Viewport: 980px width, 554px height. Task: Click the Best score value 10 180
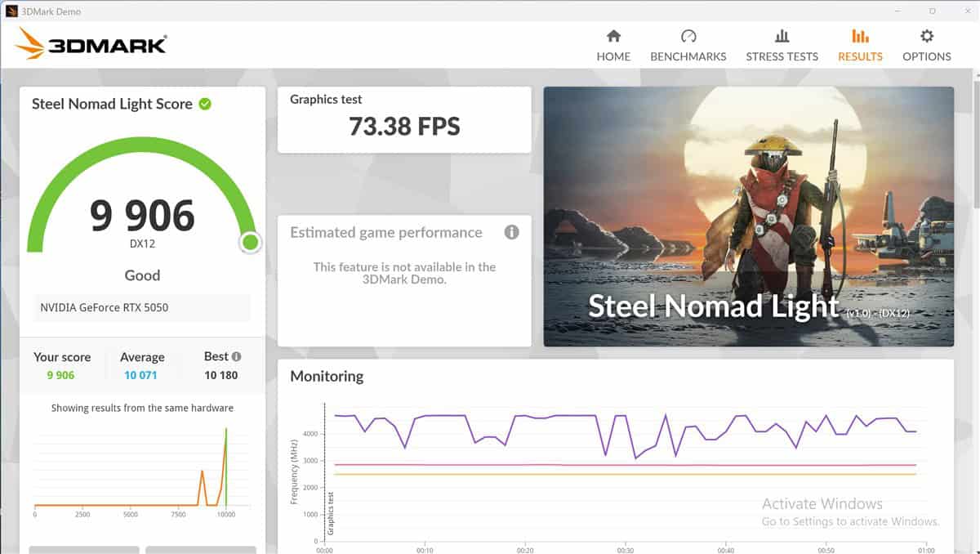(x=221, y=375)
